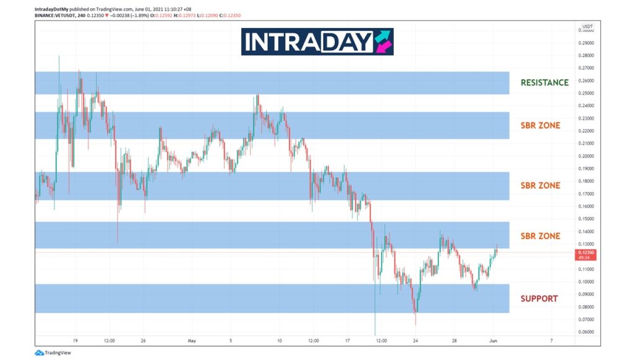635x364 pixels.
Task: Click the Jun label on time axis
Action: pyautogui.click(x=493, y=340)
